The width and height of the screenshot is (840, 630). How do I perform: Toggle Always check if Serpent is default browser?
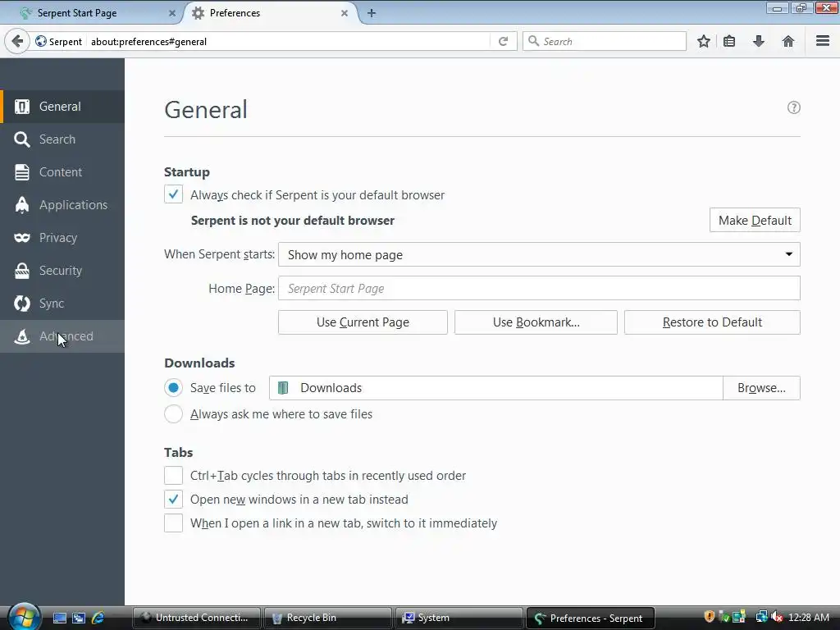[174, 194]
